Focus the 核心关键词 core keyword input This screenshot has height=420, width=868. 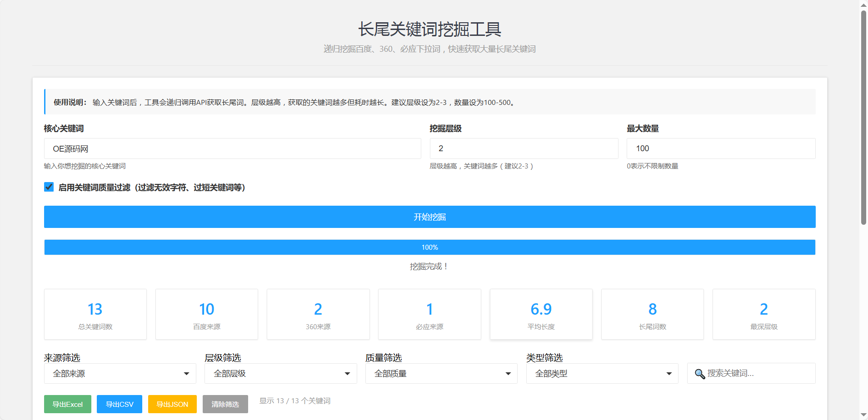pyautogui.click(x=232, y=148)
